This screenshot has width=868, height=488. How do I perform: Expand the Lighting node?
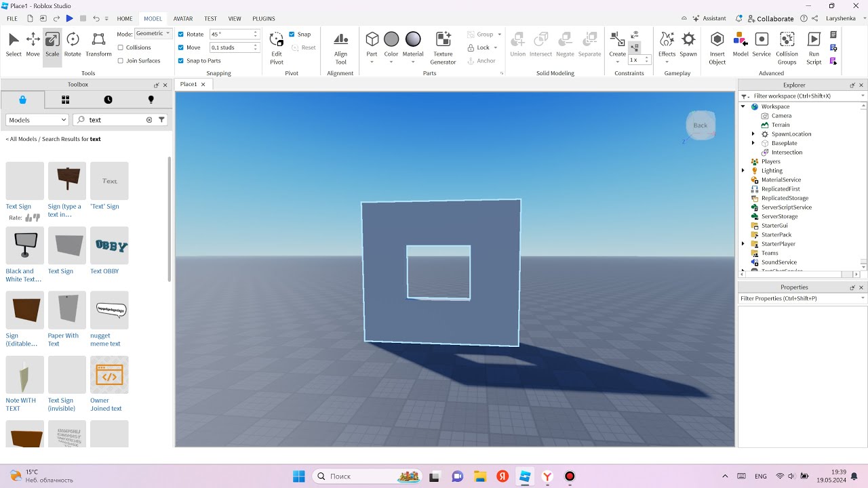(743, 171)
